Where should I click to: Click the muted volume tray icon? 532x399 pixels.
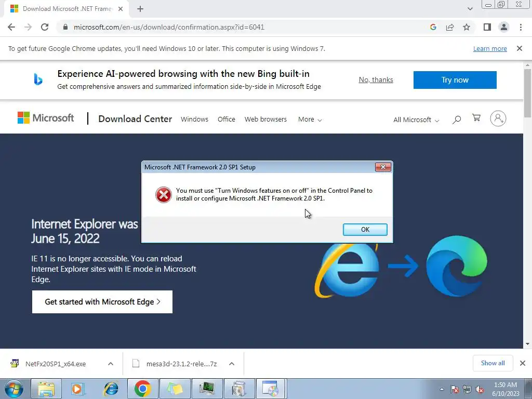pos(480,389)
